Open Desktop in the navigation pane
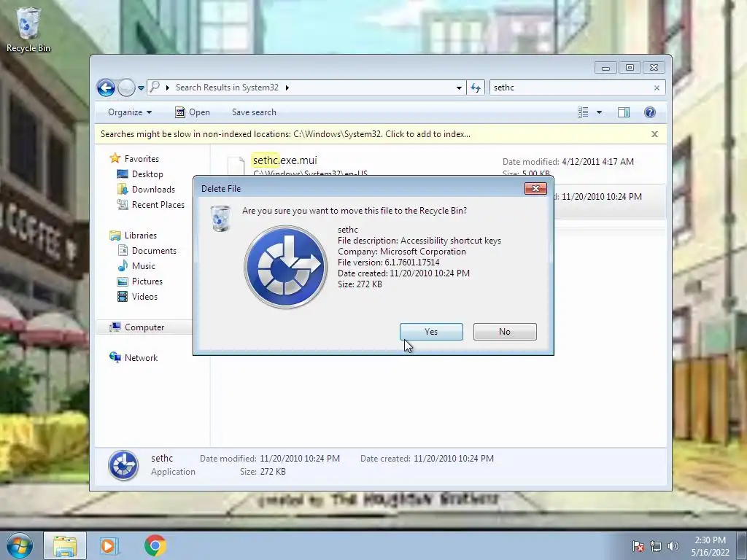747x560 pixels. (x=147, y=174)
